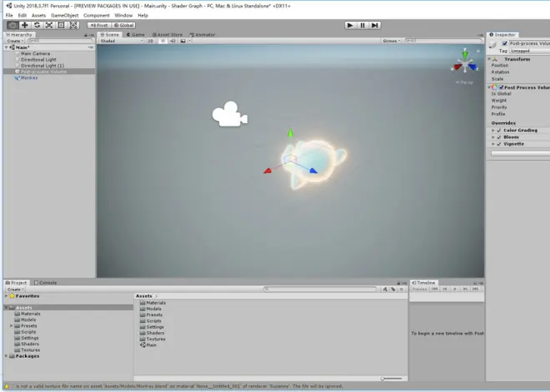Switch to the Animator tab
Image resolution: width=550 pixels, height=392 pixels.
coord(202,35)
